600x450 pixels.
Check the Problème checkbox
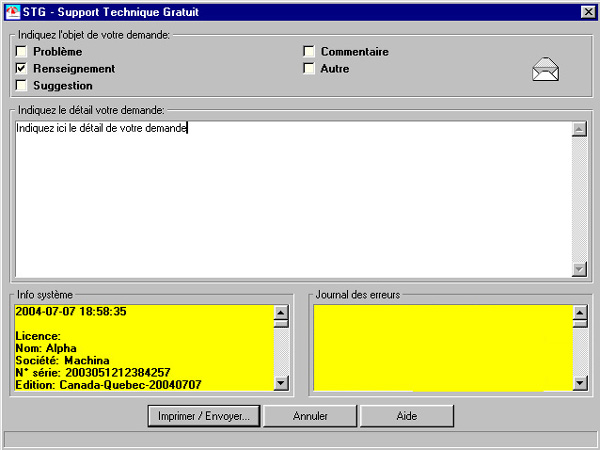click(22, 51)
